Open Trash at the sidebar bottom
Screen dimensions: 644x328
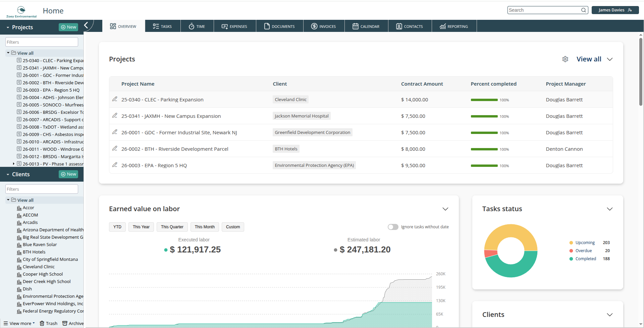click(x=49, y=323)
